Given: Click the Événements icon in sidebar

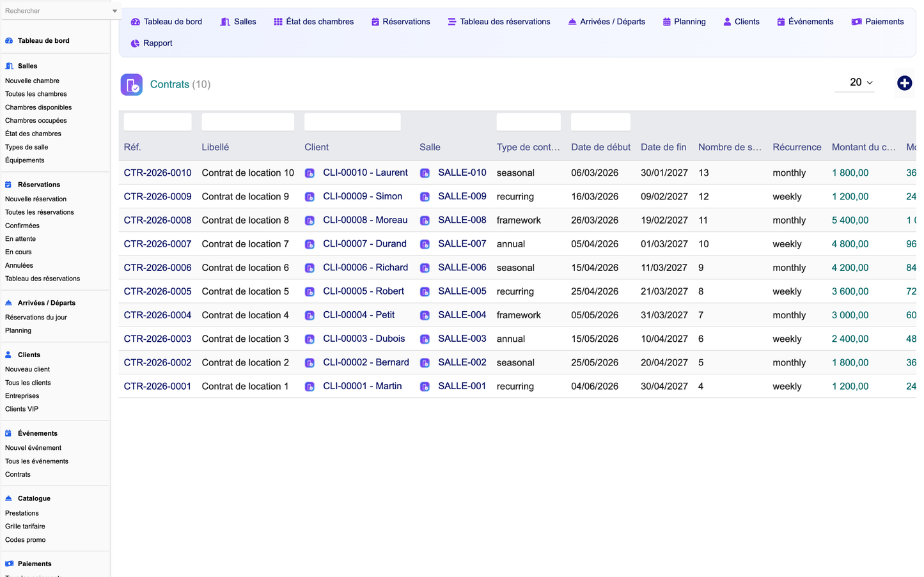Looking at the screenshot, I should pyautogui.click(x=9, y=433).
